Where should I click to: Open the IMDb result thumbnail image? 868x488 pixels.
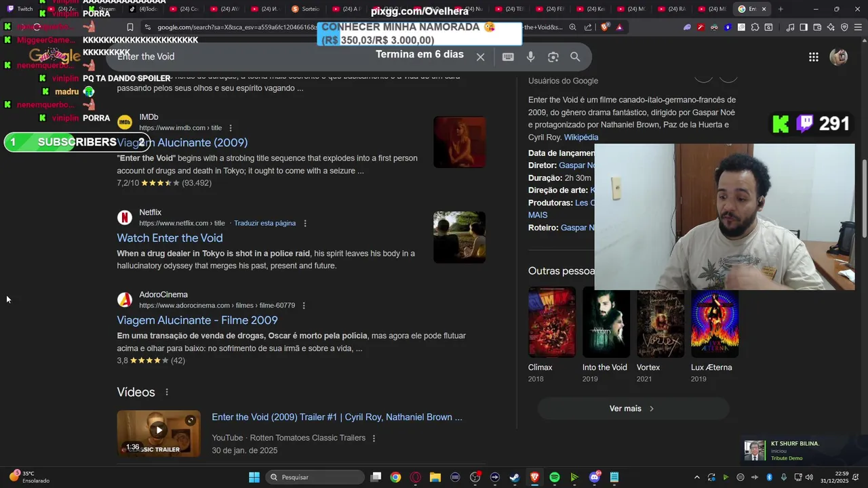tap(460, 142)
